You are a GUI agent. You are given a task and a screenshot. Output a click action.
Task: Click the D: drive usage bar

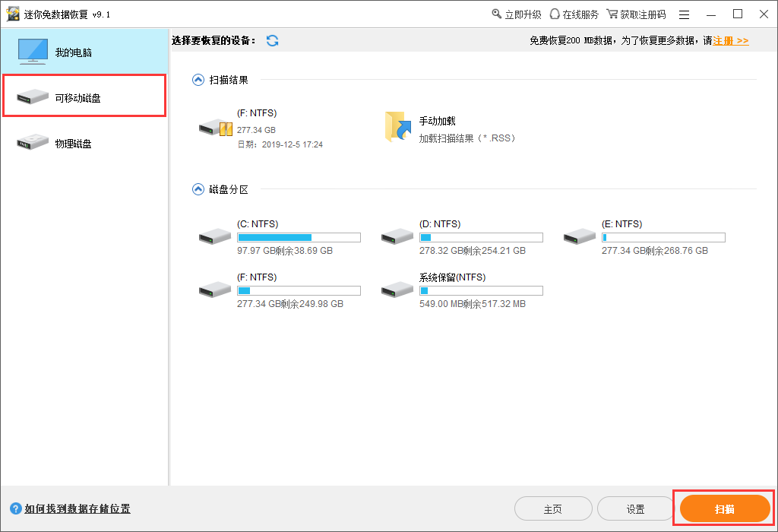pyautogui.click(x=481, y=238)
